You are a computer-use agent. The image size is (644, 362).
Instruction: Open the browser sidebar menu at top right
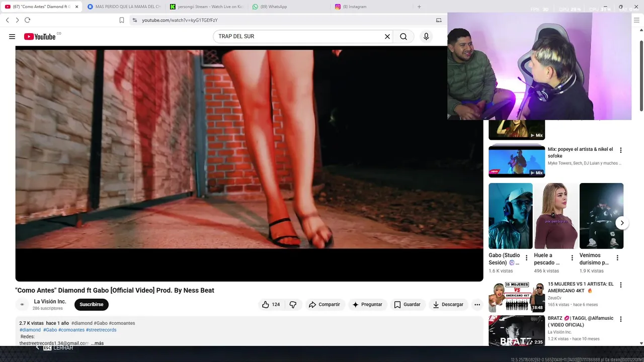[x=637, y=20]
